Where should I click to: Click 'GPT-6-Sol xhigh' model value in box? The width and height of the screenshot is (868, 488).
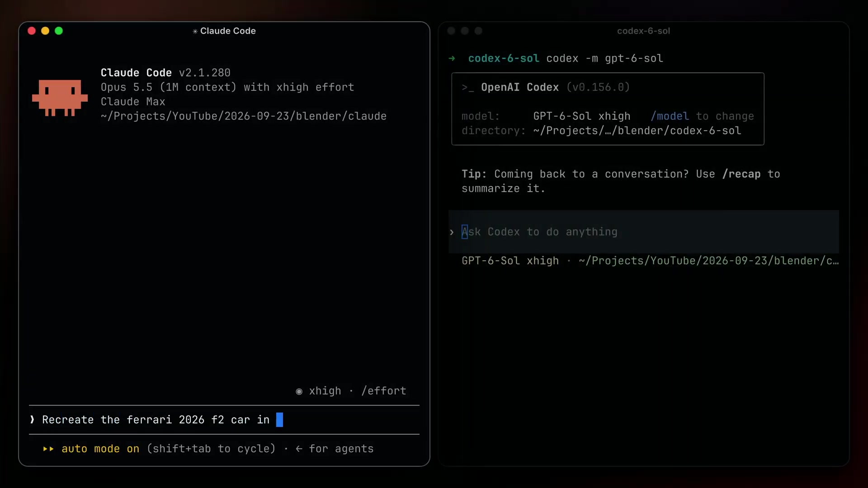coord(582,116)
